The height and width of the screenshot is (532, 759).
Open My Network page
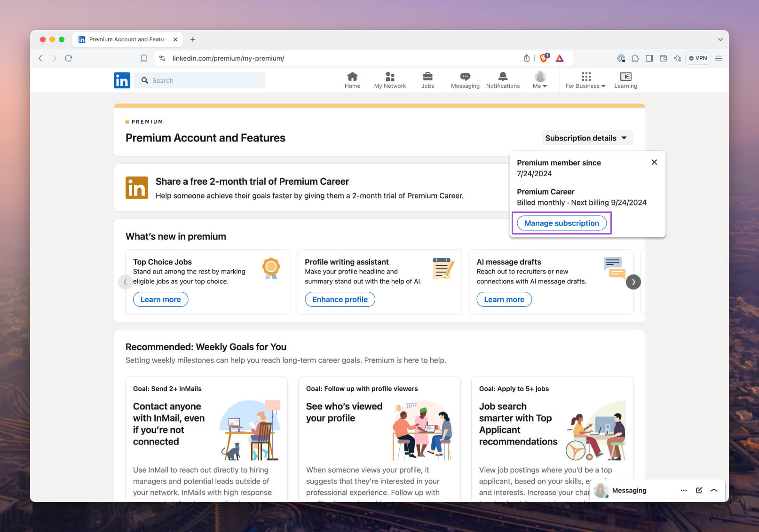390,80
